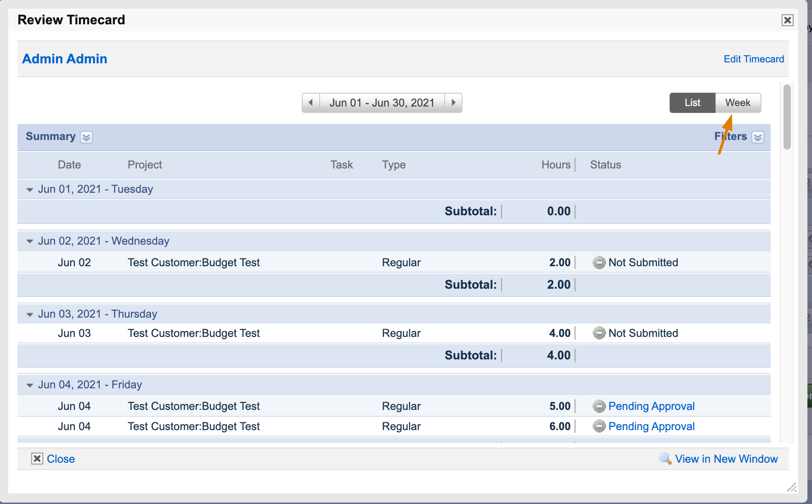The width and height of the screenshot is (812, 504).
Task: Click the magnifier icon beside View in New Window
Action: click(665, 459)
